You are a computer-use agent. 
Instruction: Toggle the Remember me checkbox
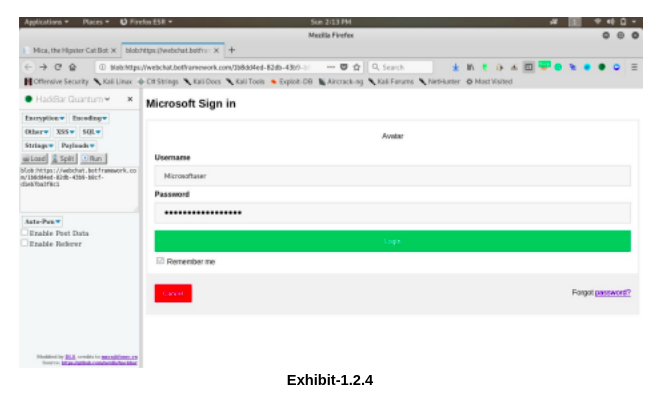160,261
